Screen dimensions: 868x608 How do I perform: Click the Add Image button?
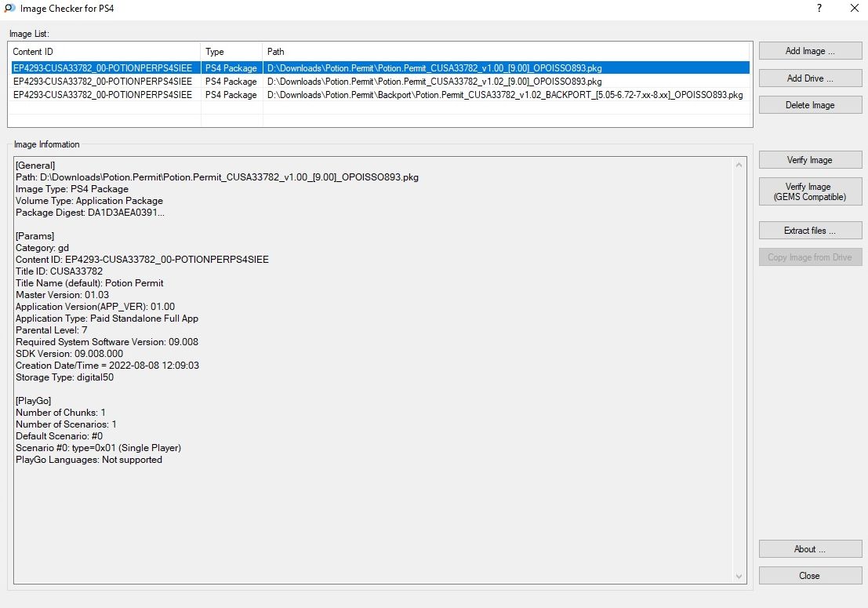click(810, 51)
